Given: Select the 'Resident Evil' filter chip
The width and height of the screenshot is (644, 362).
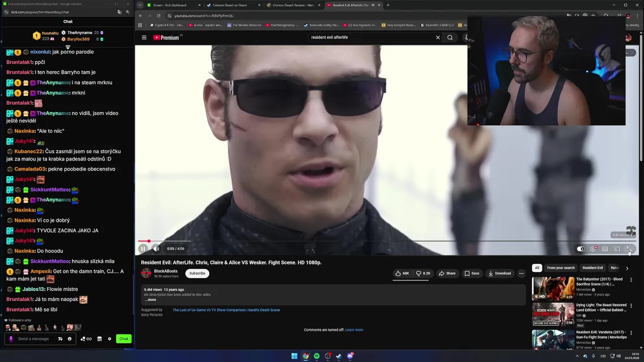Looking at the screenshot, I should pyautogui.click(x=593, y=268).
